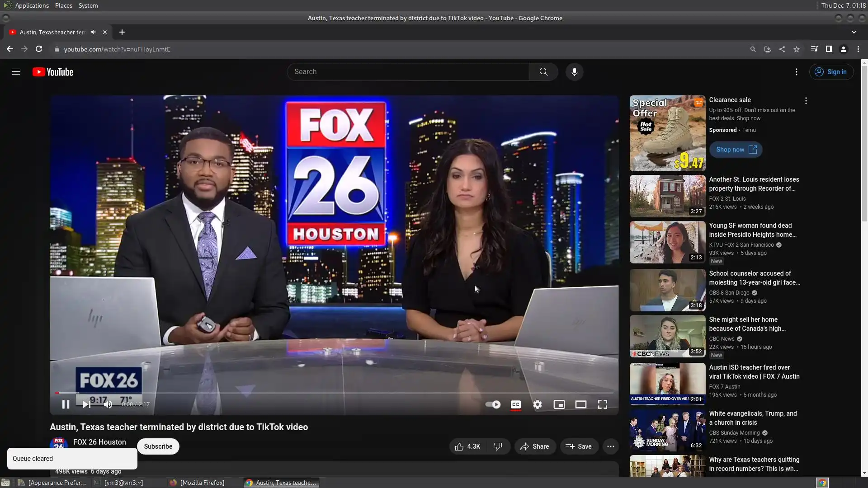The image size is (868, 488).
Task: Open video settings gear
Action: tap(537, 404)
